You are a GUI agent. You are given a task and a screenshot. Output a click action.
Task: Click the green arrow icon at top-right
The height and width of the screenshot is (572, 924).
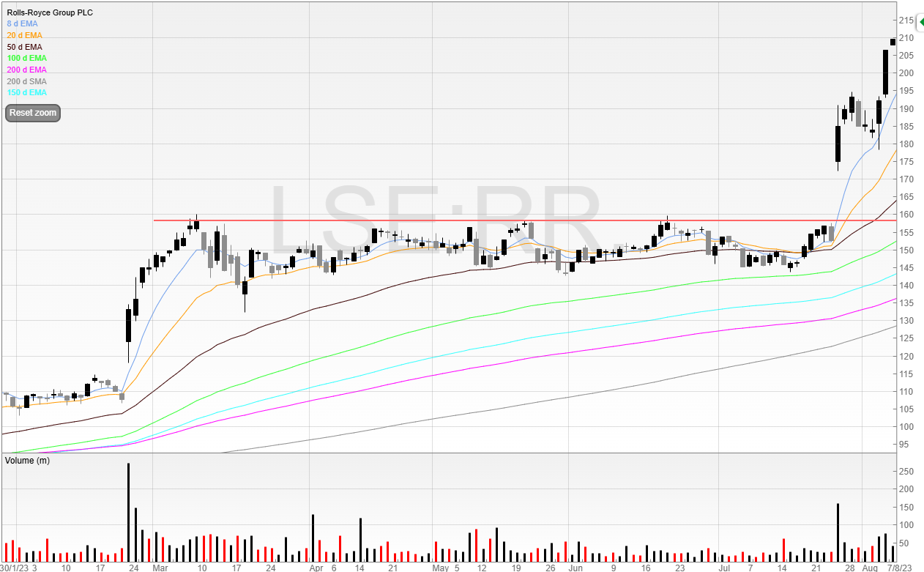coord(920,23)
